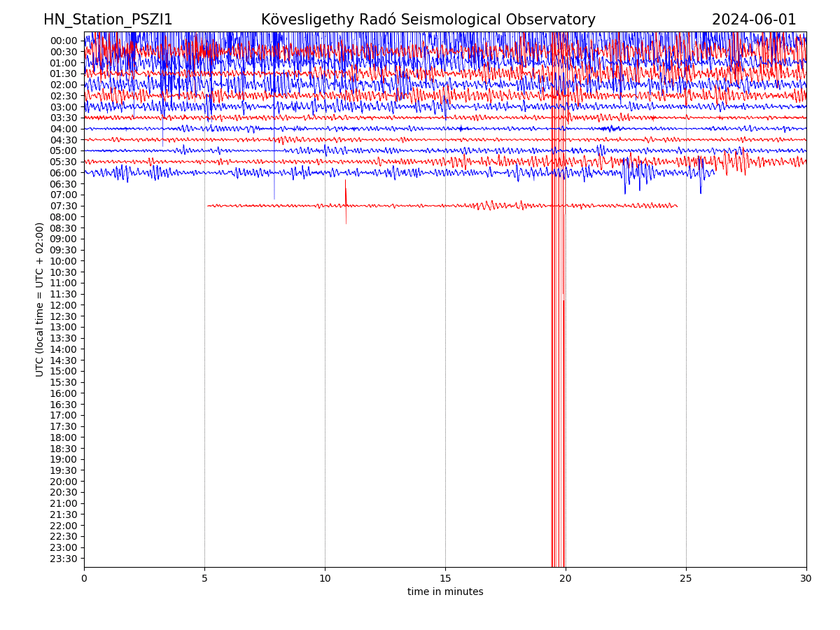Click the 07:30 row time label
Image resolution: width=840 pixels, height=630 pixels.
tap(63, 206)
